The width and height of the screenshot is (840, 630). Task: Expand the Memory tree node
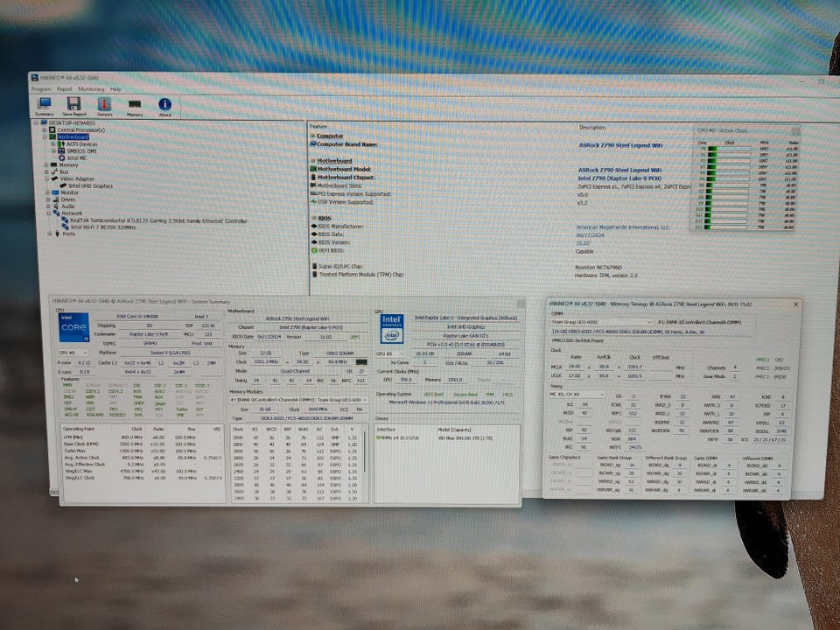click(x=46, y=165)
